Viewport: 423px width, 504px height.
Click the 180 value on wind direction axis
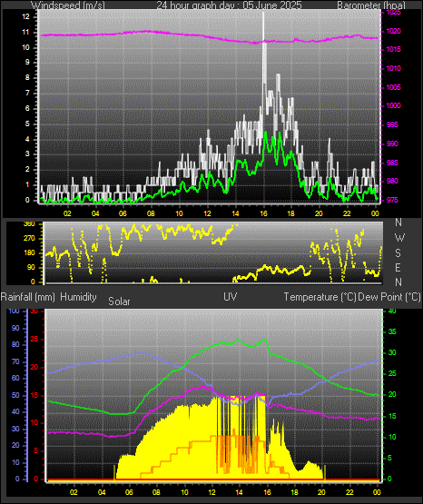pos(30,253)
